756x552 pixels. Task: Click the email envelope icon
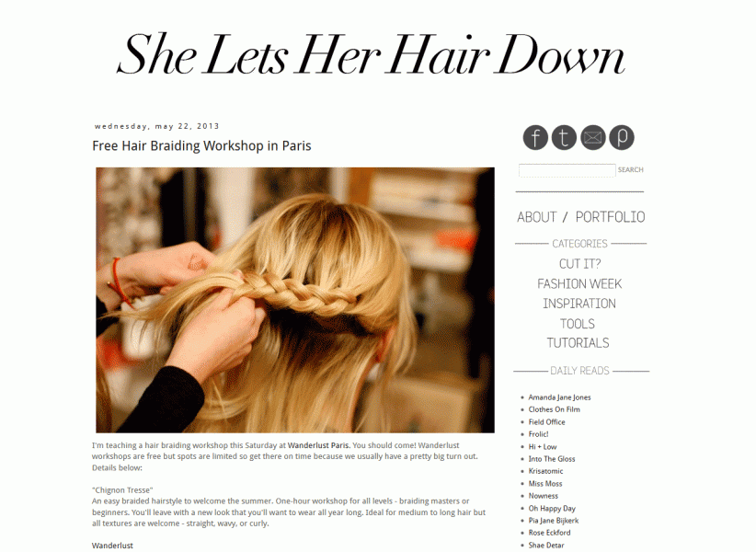[592, 137]
